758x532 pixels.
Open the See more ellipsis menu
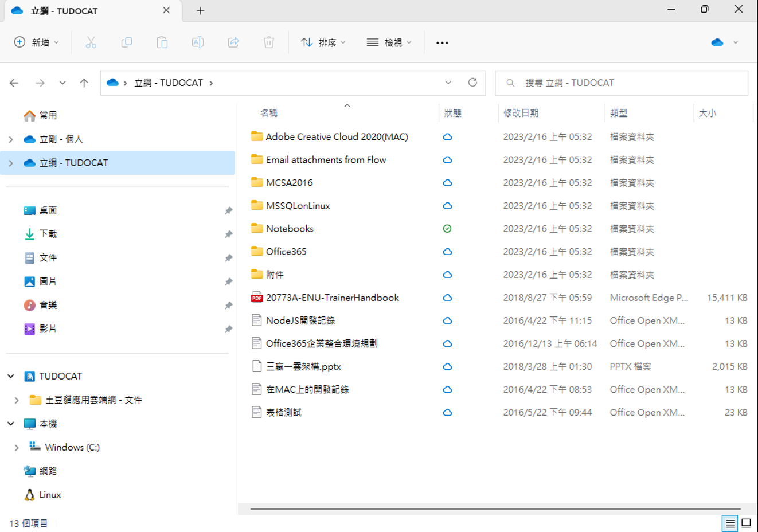[442, 42]
